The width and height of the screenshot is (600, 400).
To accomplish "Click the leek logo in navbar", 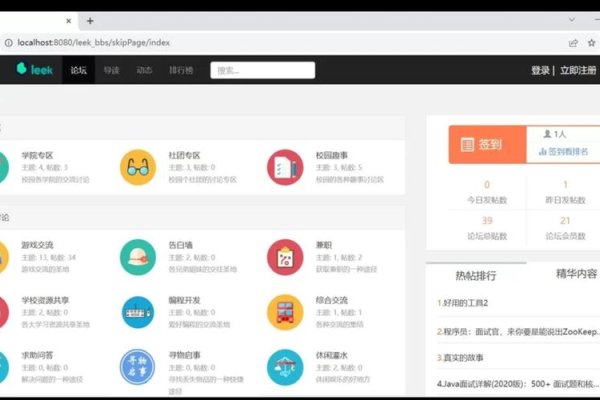I will 34,69.
